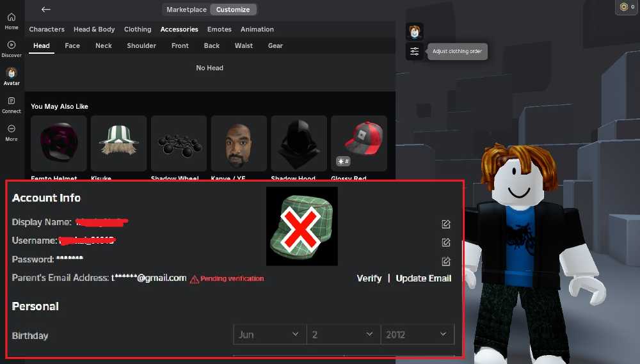Switch to the Customize toggle
The image size is (640, 364).
[x=233, y=10]
